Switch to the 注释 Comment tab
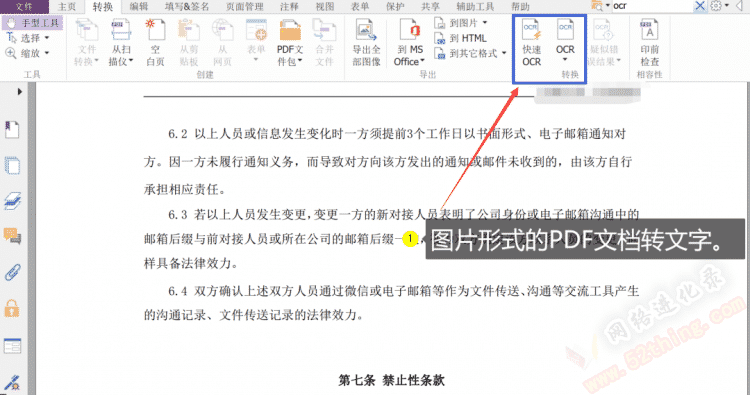The width and height of the screenshot is (750, 395). click(289, 7)
